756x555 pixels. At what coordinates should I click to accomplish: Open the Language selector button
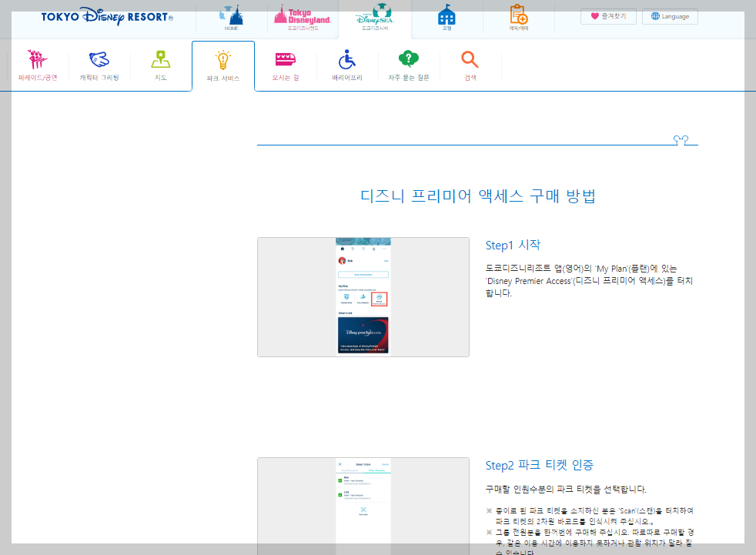[670, 16]
